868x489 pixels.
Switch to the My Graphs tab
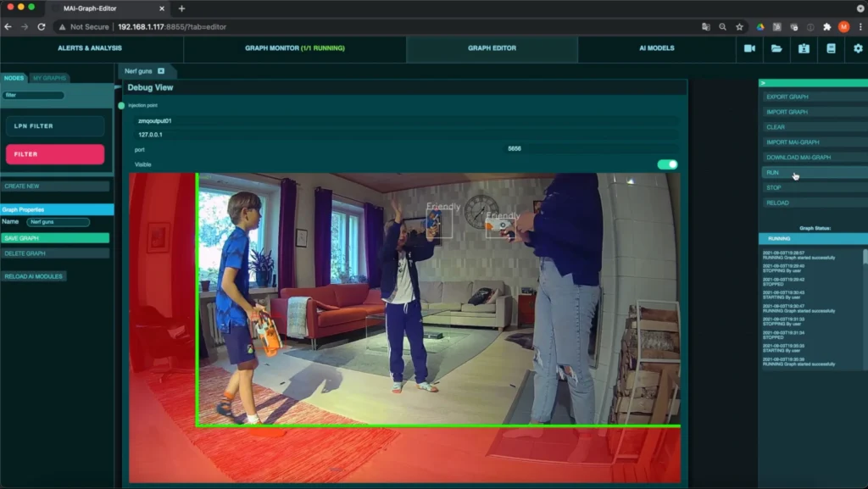pyautogui.click(x=49, y=78)
